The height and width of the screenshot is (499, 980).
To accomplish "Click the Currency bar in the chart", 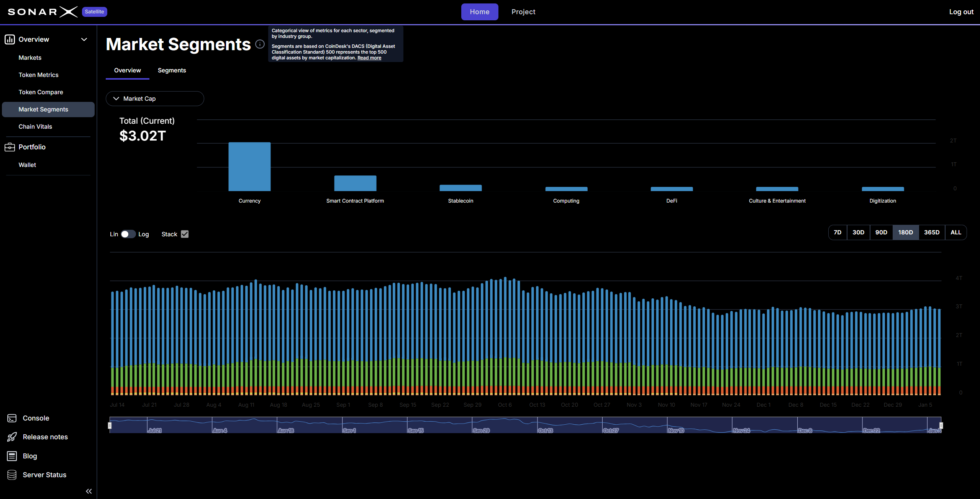I will click(249, 167).
